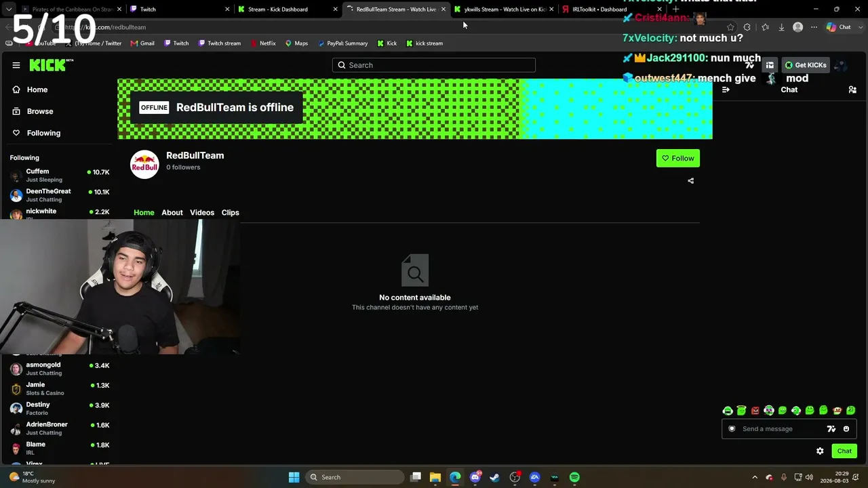Click the Windows taskbar Search box
The height and width of the screenshot is (488, 868).
click(354, 477)
